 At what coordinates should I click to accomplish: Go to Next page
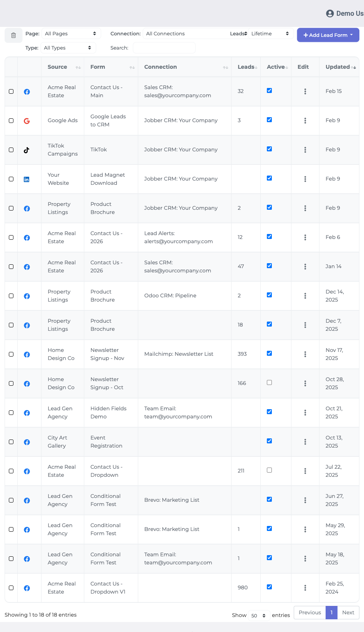348,612
